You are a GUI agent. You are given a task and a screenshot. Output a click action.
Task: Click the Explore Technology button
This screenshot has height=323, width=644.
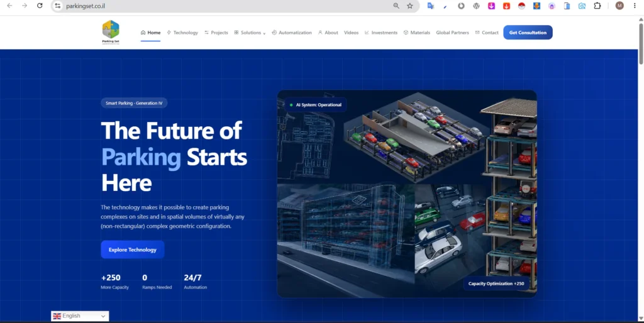[133, 249]
